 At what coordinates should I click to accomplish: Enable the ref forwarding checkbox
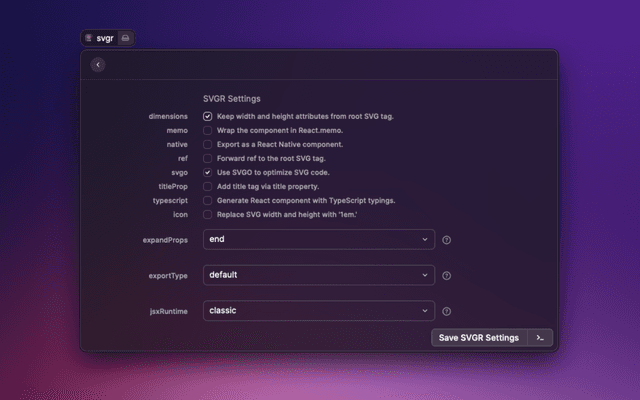click(208, 159)
